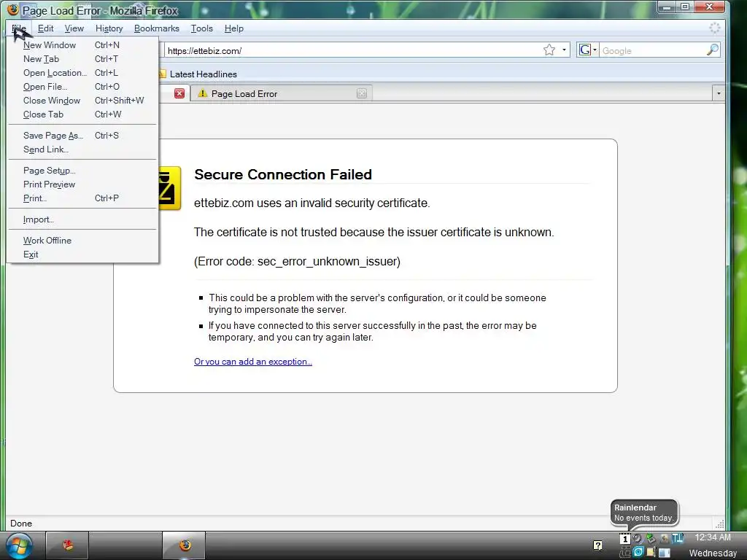Click the warning icon on Page Load Error tab
This screenshot has height=560, width=747.
coord(203,93)
